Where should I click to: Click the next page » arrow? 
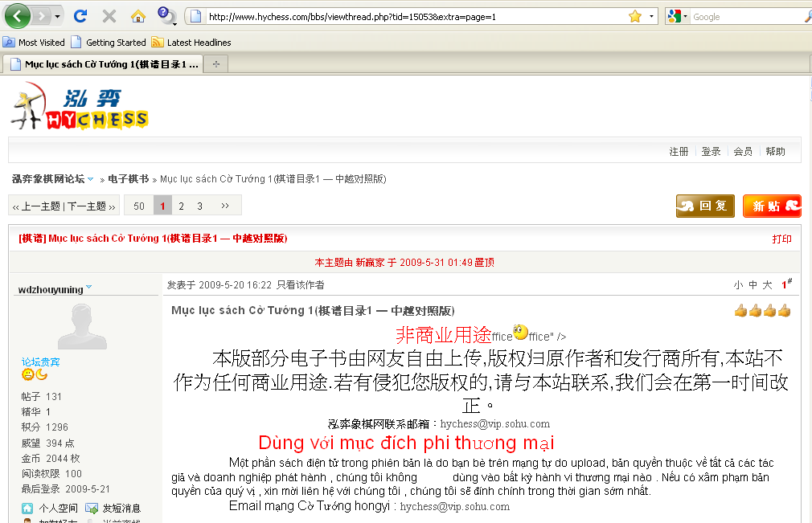tap(225, 206)
